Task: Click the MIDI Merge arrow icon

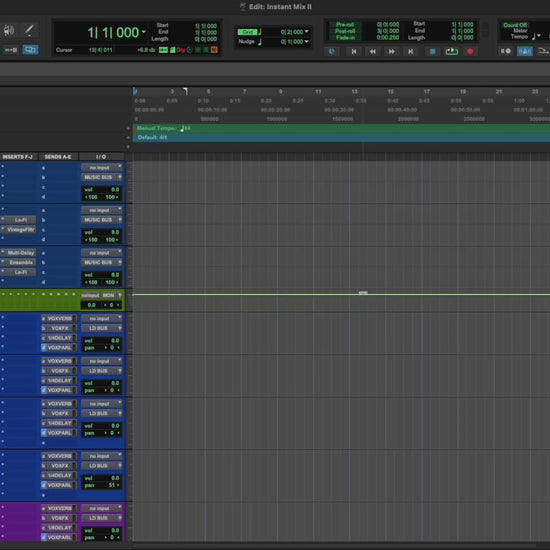Action: 543,51
